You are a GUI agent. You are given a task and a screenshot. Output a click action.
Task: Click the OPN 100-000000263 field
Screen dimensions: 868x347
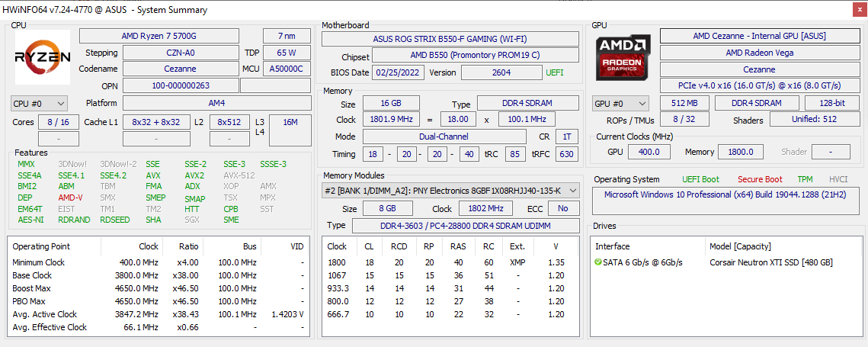[181, 86]
